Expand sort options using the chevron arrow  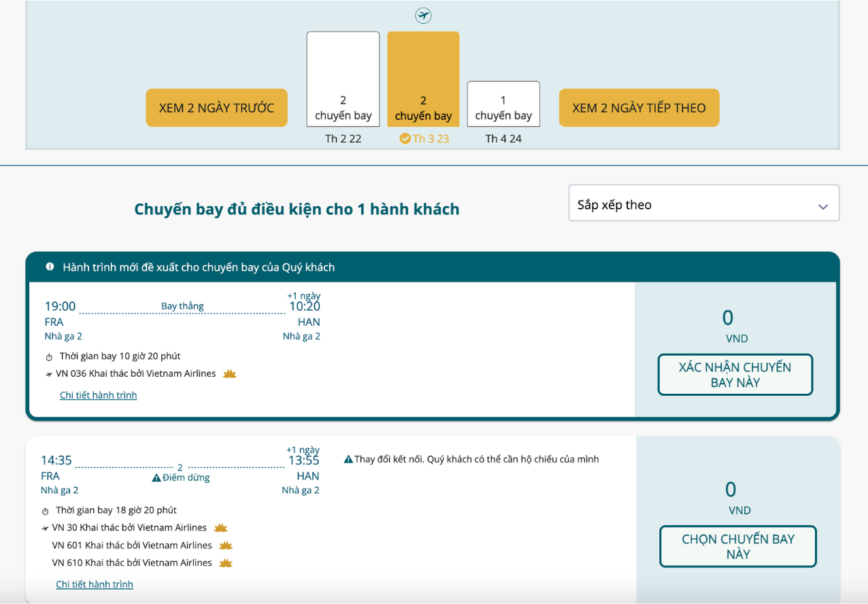point(823,206)
